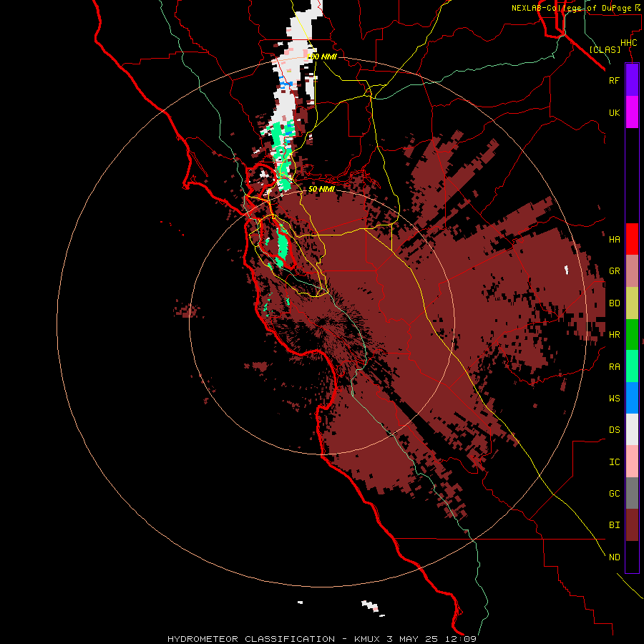Click the purple RF color swatch

[x=632, y=79]
